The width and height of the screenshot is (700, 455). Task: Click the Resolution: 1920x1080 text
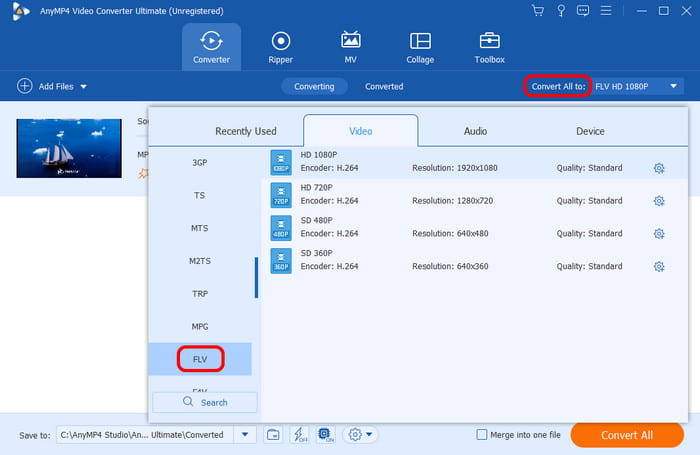454,168
